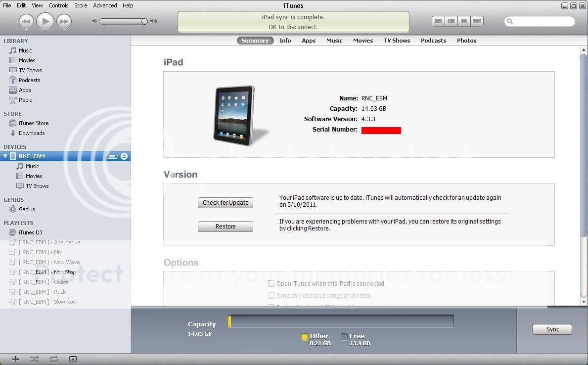This screenshot has height=365, width=588.
Task: Collapse the RNC_EBM device tree
Action: coord(5,156)
